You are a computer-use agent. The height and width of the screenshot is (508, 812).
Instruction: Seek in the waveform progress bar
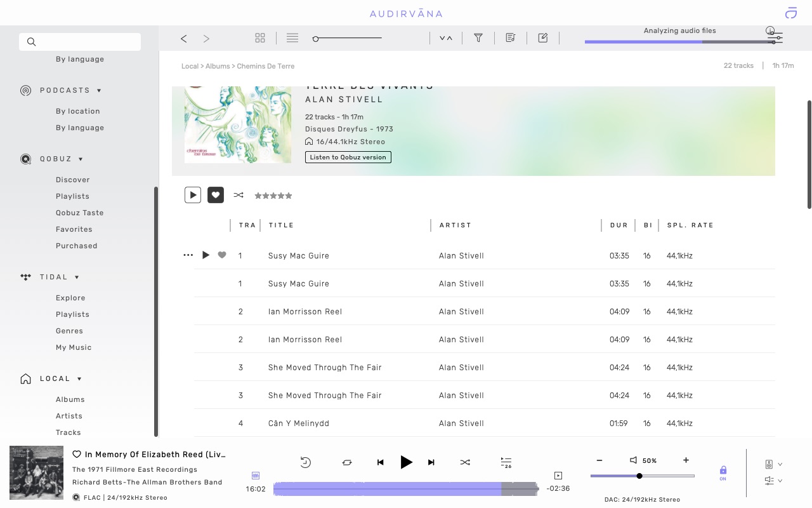[x=406, y=489]
